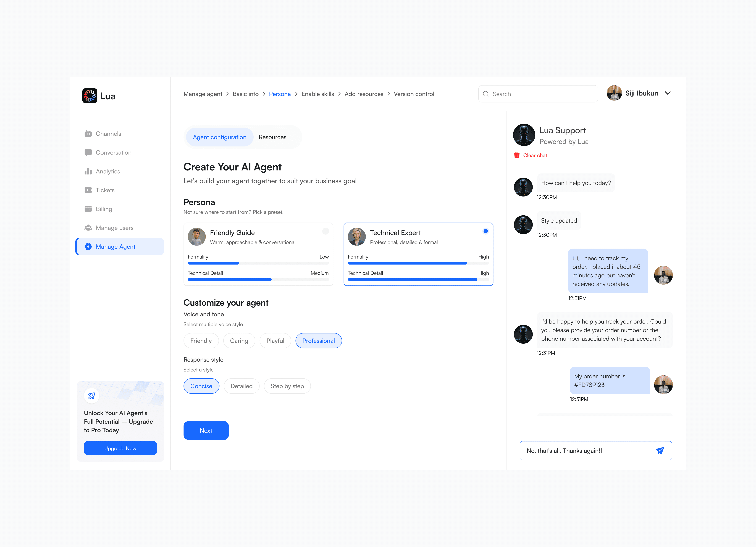Screen dimensions: 756x547
Task: Choose the Detailed response style
Action: [241, 386]
